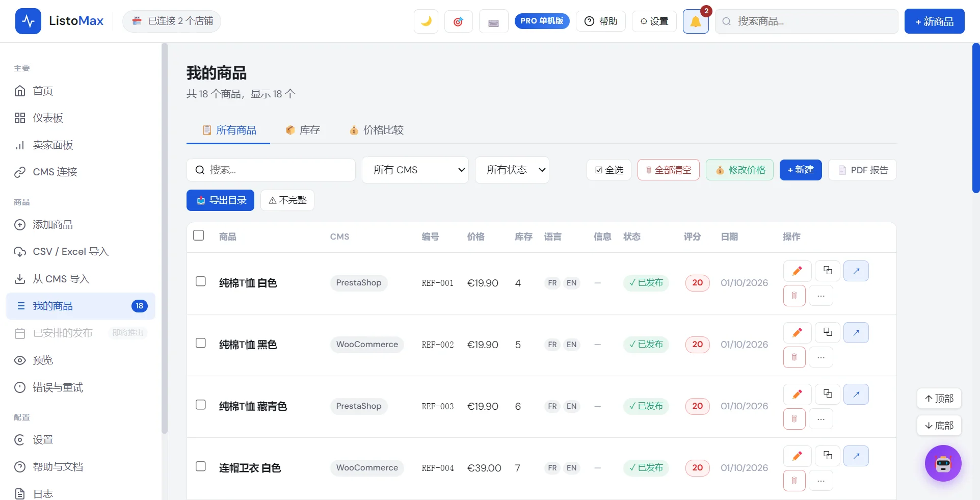This screenshot has height=500, width=980.
Task: Switch to the 库存 tab
Action: pyautogui.click(x=303, y=130)
